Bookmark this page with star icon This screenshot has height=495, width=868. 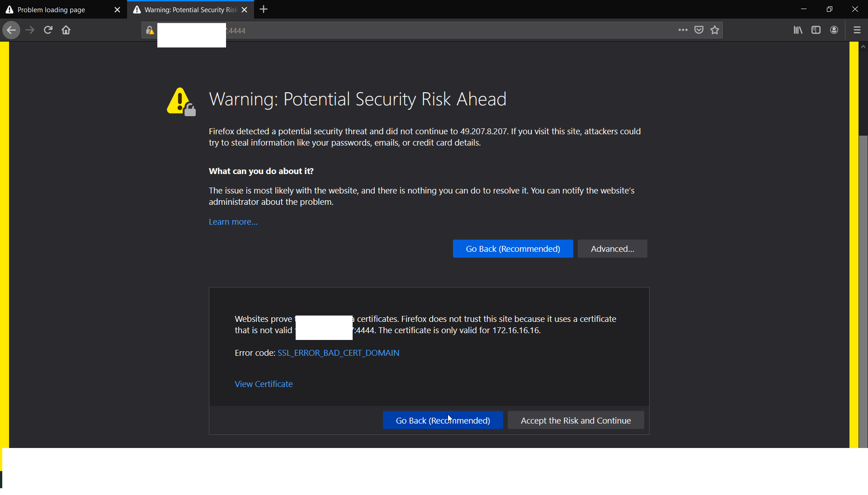[715, 30]
